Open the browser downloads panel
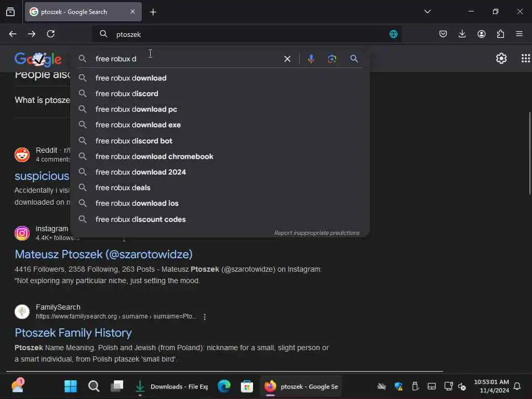532x399 pixels. point(462,34)
